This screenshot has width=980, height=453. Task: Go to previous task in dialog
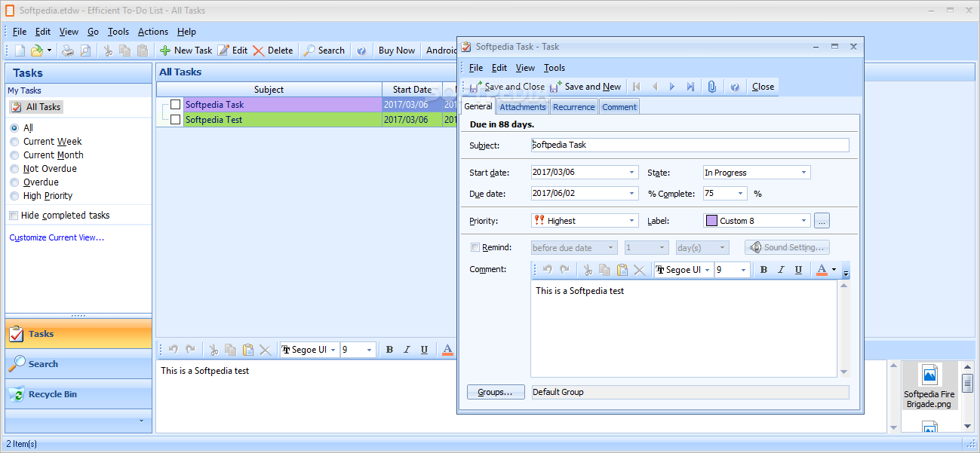[654, 87]
